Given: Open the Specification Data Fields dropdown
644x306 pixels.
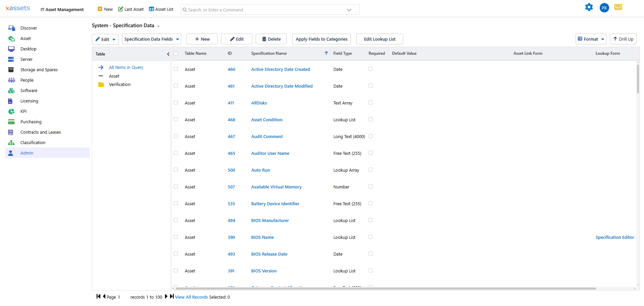Looking at the screenshot, I should tap(151, 39).
